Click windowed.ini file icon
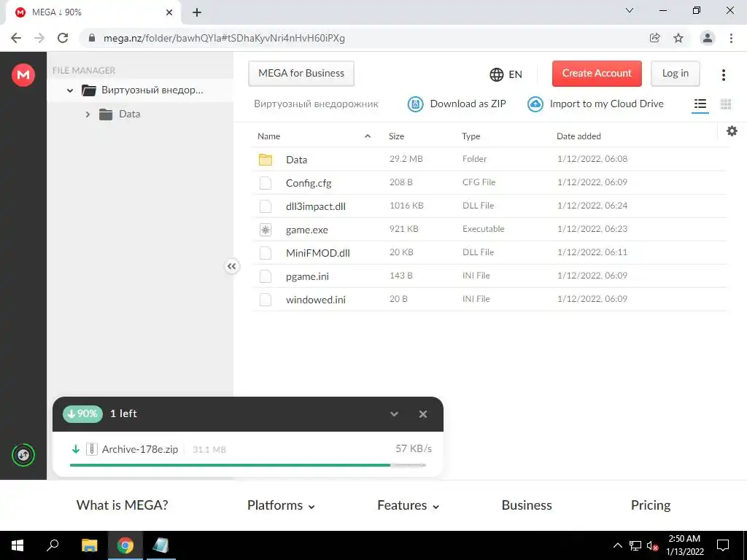 pyautogui.click(x=266, y=300)
